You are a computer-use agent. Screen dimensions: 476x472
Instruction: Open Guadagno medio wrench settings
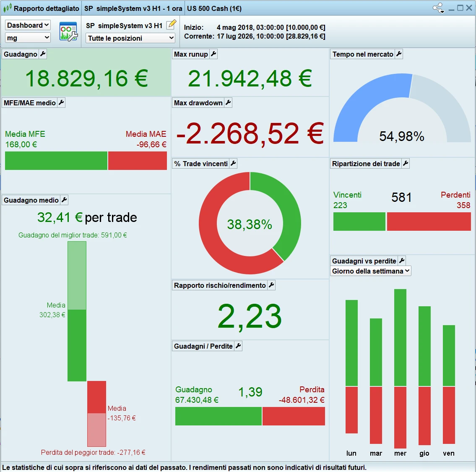point(64,200)
